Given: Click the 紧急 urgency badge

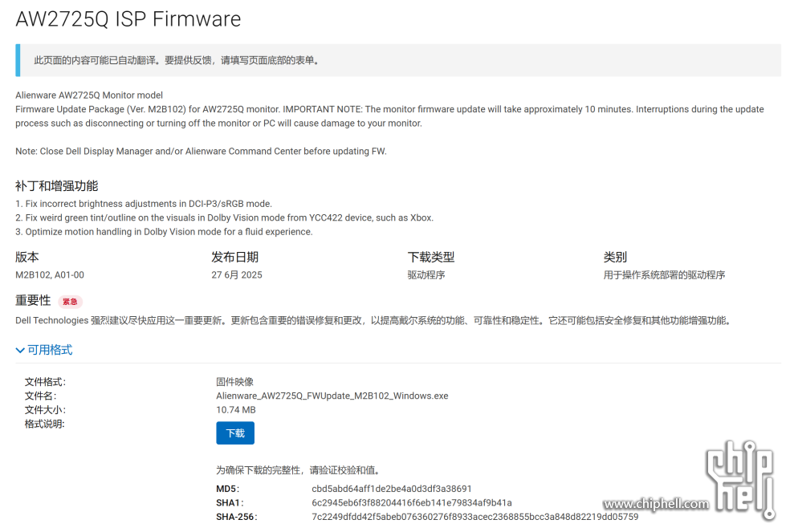Looking at the screenshot, I should point(70,302).
